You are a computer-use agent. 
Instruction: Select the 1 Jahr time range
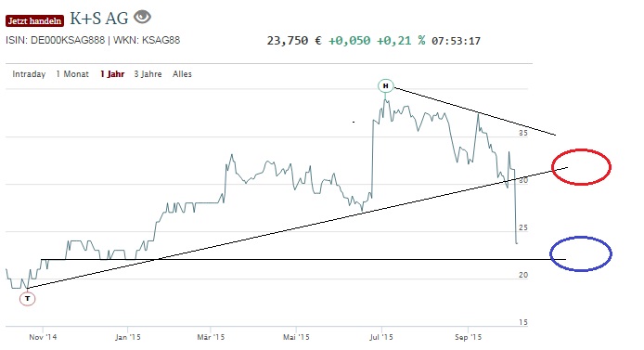point(112,74)
